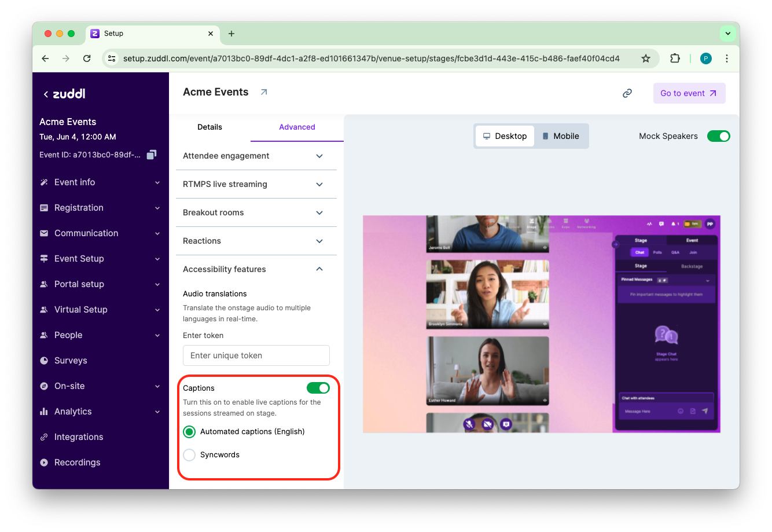Image resolution: width=772 pixels, height=532 pixels.
Task: Expand the Portal setup sidebar chevron
Action: (x=157, y=285)
